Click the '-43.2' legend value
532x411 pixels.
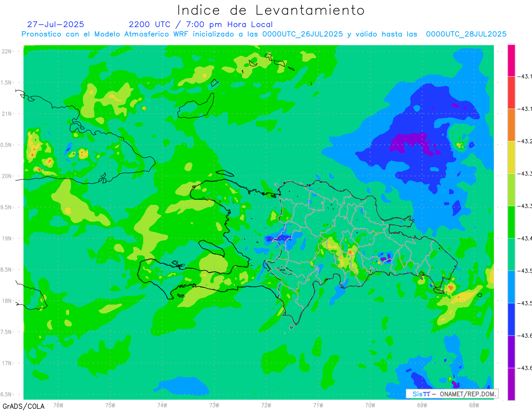[526, 141]
